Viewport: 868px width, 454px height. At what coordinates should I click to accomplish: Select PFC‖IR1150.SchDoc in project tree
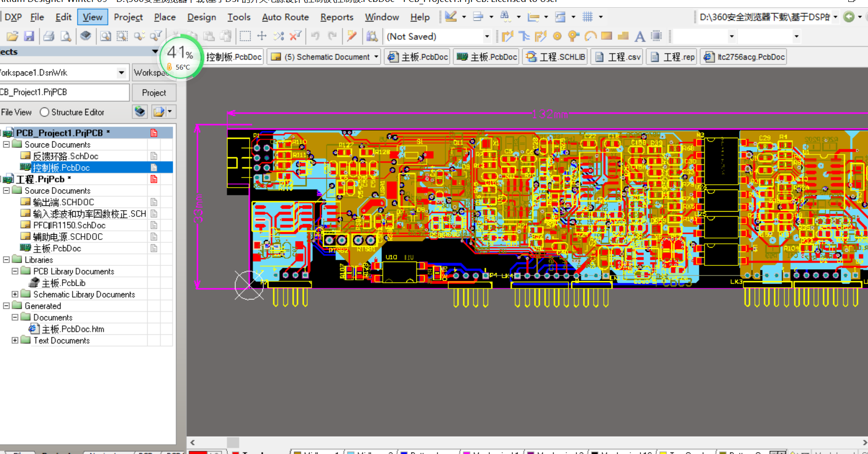point(69,225)
